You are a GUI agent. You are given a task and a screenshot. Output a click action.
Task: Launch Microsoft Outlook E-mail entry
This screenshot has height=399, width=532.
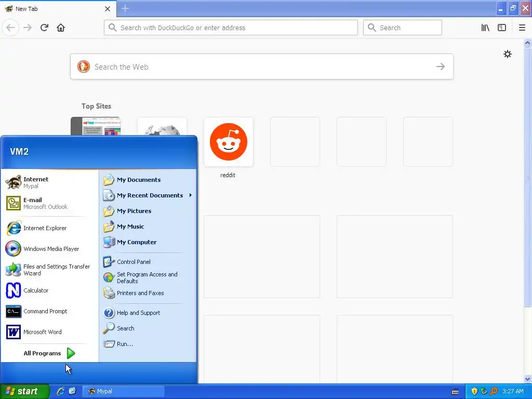pyautogui.click(x=49, y=203)
